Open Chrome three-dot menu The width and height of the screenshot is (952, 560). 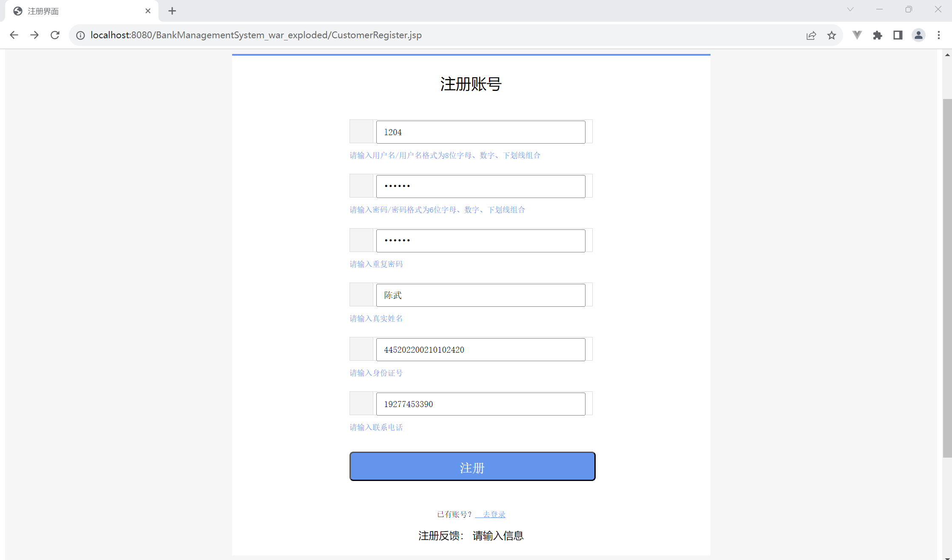pyautogui.click(x=939, y=35)
